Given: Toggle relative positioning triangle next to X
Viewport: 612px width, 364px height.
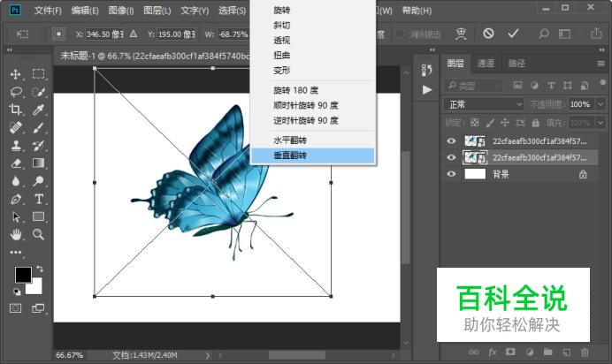Looking at the screenshot, I should click(x=134, y=34).
